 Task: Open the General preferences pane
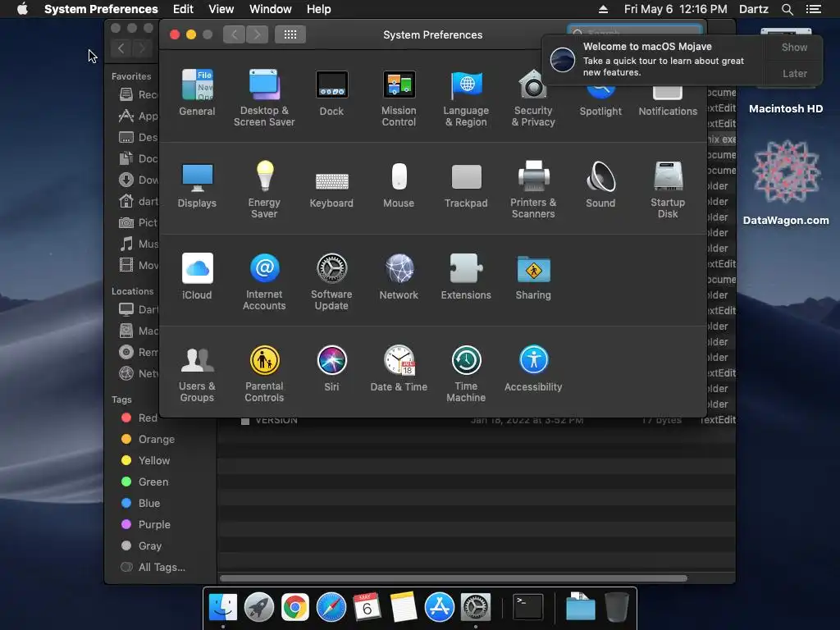click(197, 93)
